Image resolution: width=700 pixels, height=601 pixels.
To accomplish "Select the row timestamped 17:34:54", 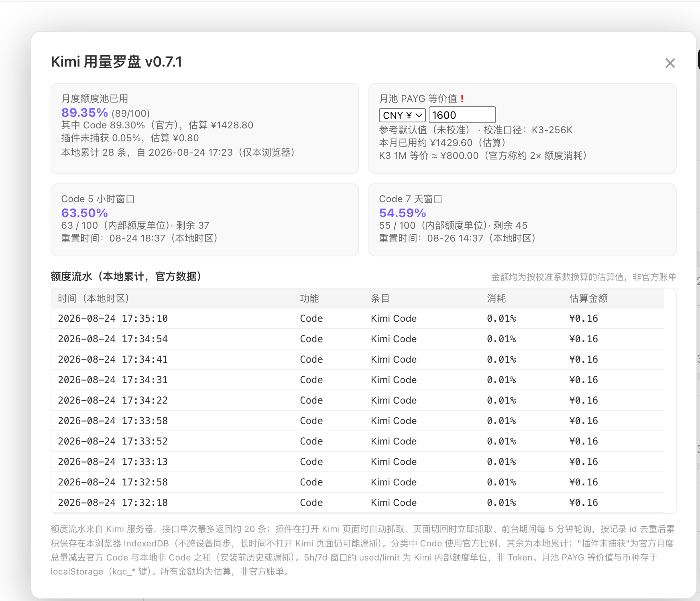I will 357,339.
